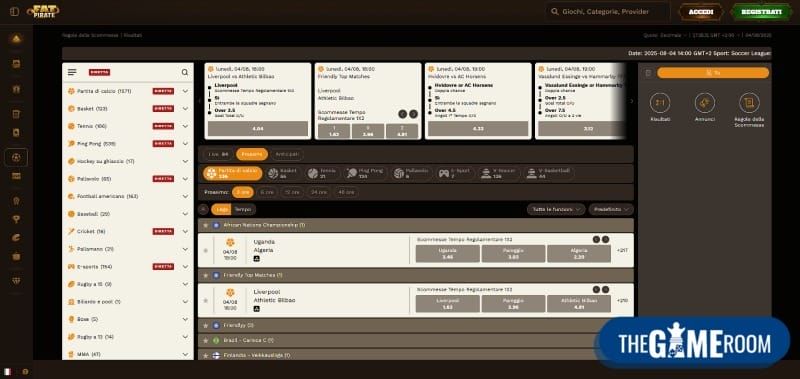This screenshot has height=379, width=800.
Task: Switch to the Anticipati tab
Action: click(x=287, y=154)
